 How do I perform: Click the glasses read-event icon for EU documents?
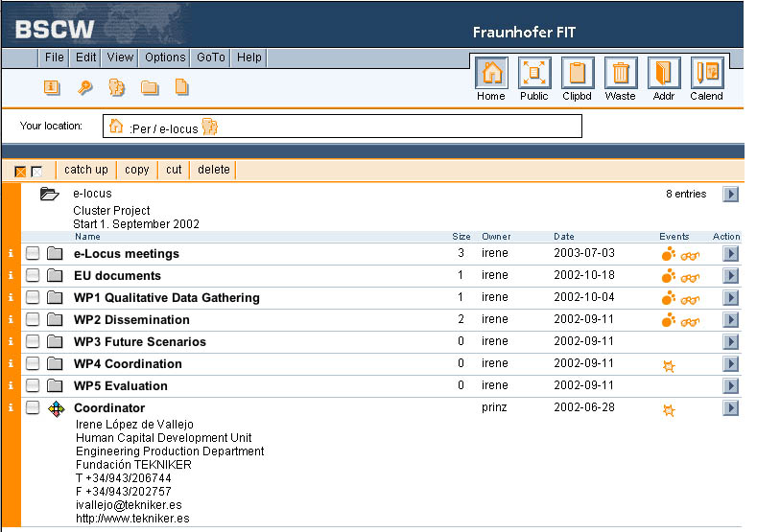(x=690, y=277)
